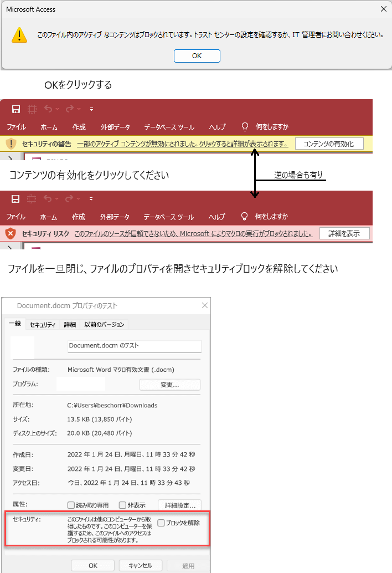Click OK in the properties dialog
The width and height of the screenshot is (392, 573).
92,565
